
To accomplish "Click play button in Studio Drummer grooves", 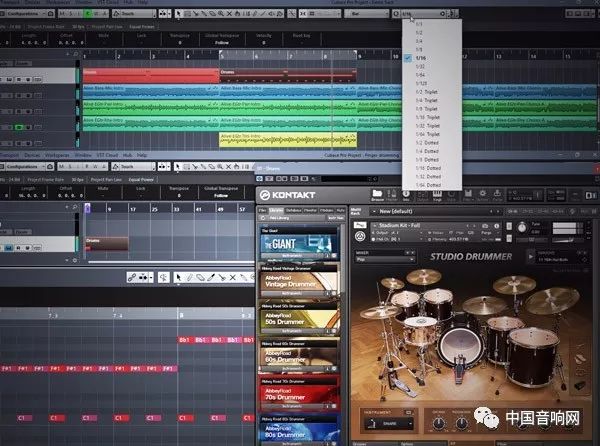I will pyautogui.click(x=530, y=257).
